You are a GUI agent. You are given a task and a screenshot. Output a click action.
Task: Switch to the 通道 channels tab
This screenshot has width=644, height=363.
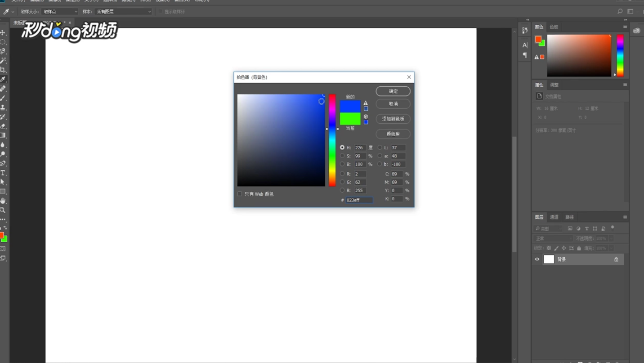[554, 217]
